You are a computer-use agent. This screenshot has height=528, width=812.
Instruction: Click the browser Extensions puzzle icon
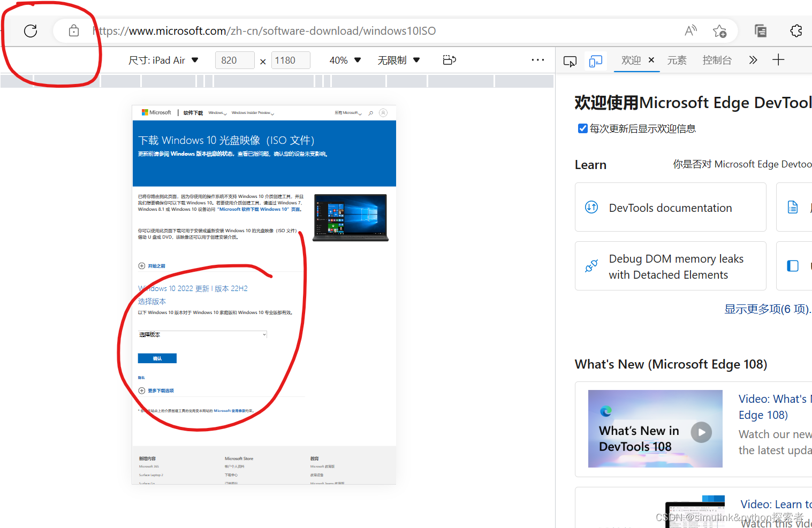point(796,30)
